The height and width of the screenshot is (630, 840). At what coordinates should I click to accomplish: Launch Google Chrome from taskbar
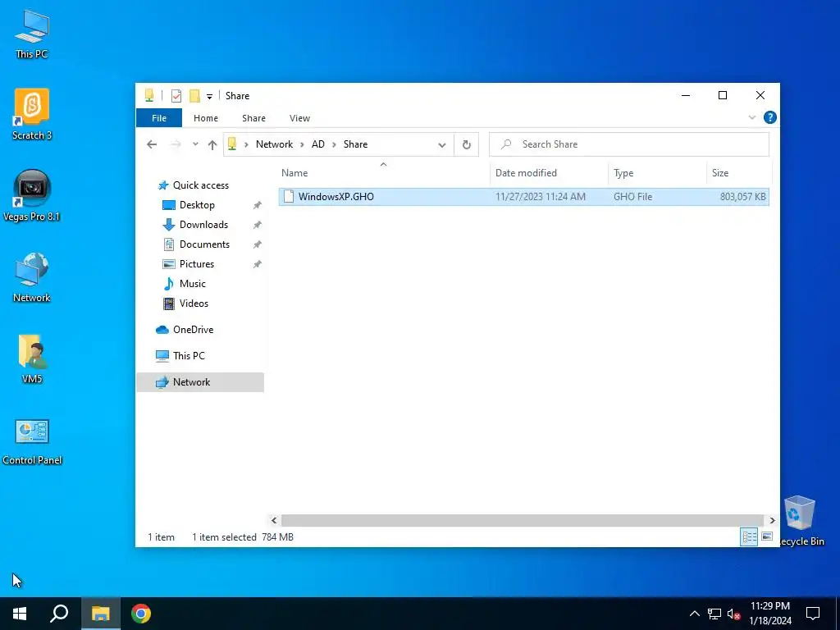[x=141, y=614]
